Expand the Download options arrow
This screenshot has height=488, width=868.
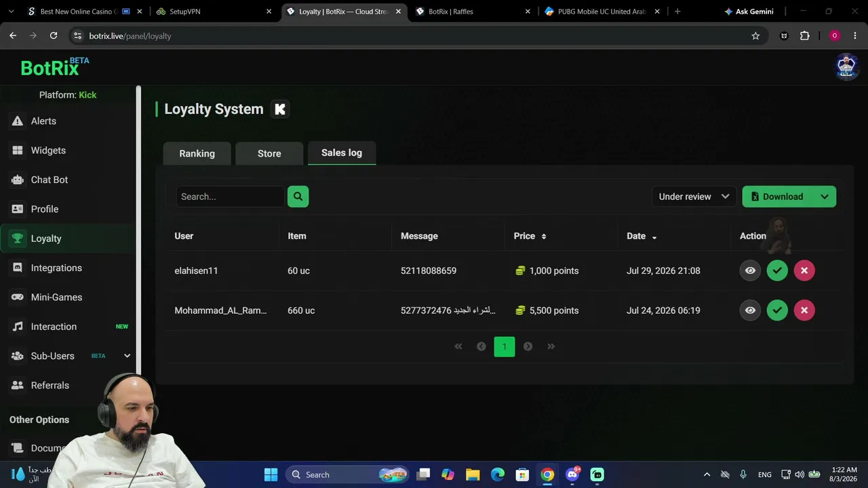coord(825,197)
